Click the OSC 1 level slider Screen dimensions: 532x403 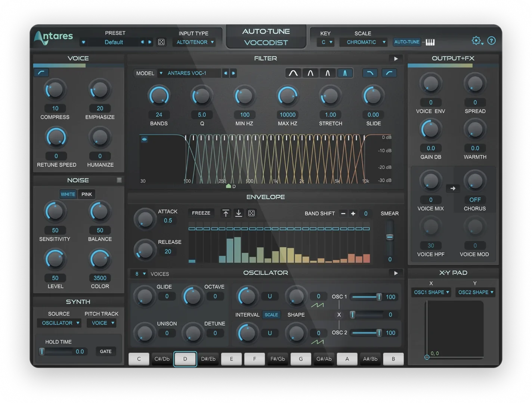point(367,297)
